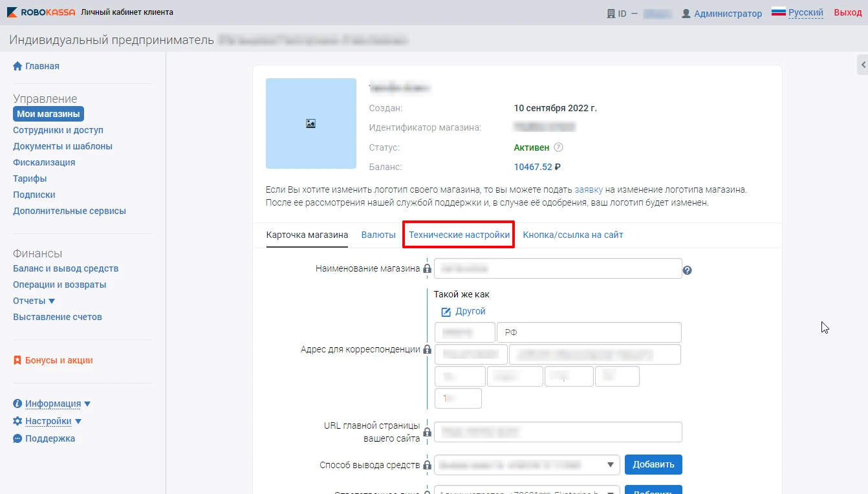Click the balance amount 10467.52

click(533, 167)
